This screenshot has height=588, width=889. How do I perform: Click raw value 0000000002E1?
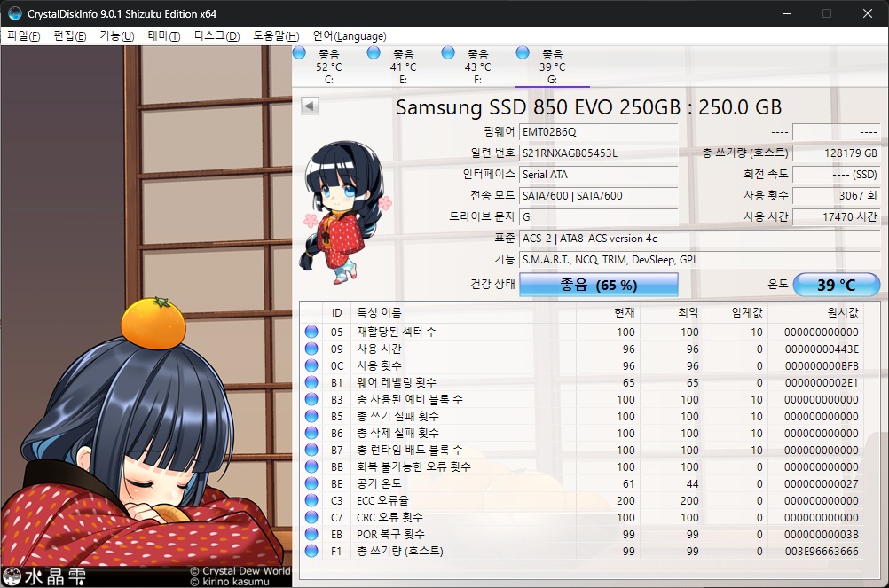click(822, 383)
